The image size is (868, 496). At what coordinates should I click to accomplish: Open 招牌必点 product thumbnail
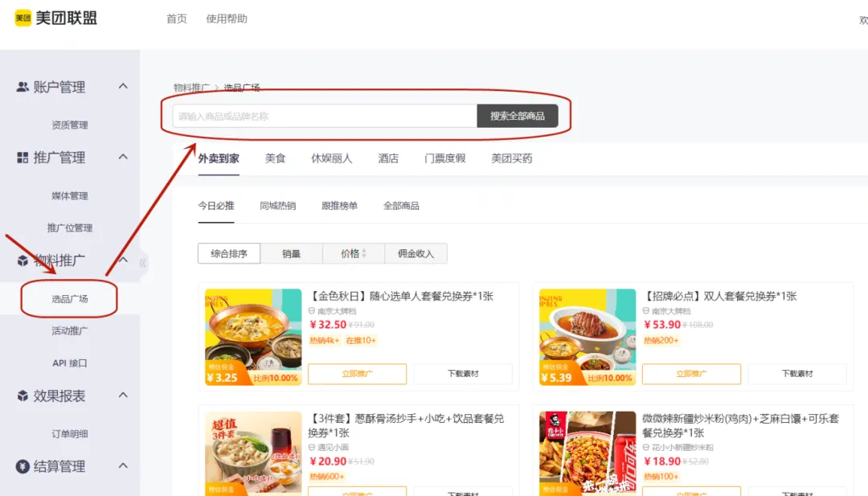coord(588,337)
